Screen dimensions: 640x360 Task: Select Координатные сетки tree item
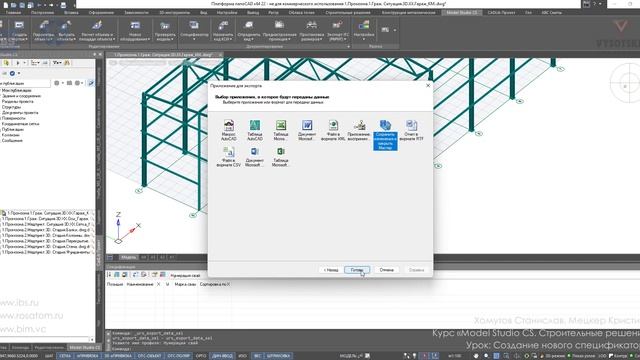(20, 124)
